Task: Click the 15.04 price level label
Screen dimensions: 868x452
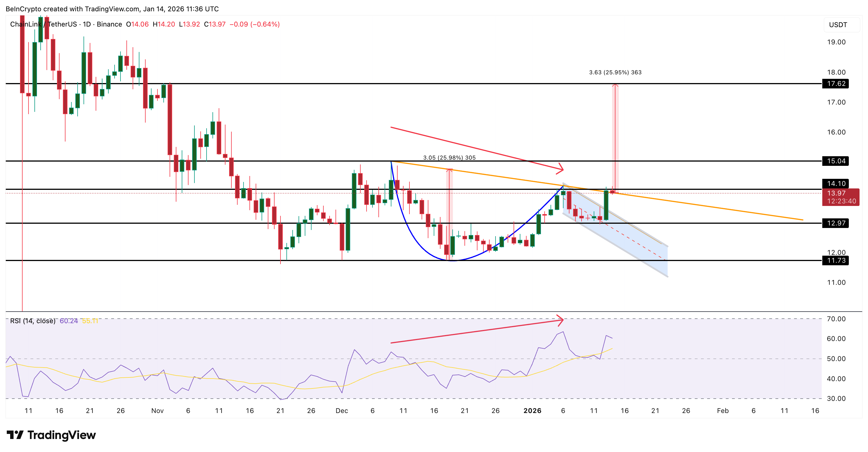Action: (x=836, y=161)
